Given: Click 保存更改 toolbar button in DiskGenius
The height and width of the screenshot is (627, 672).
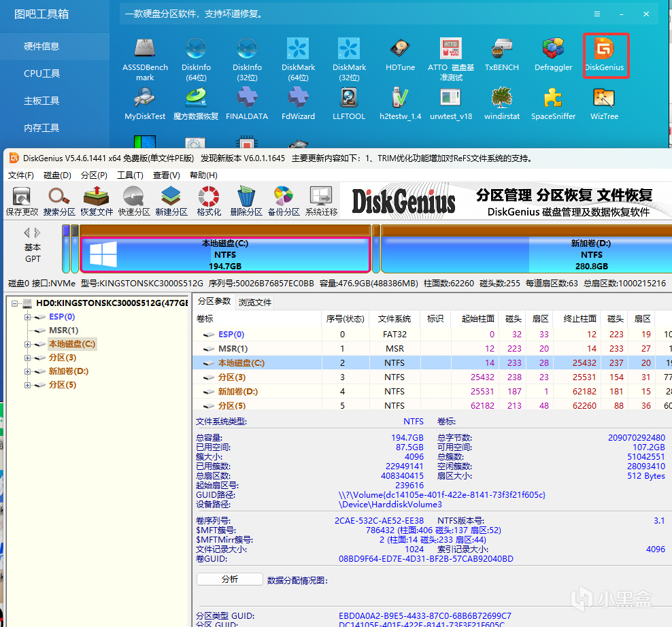Looking at the screenshot, I should 22,201.
